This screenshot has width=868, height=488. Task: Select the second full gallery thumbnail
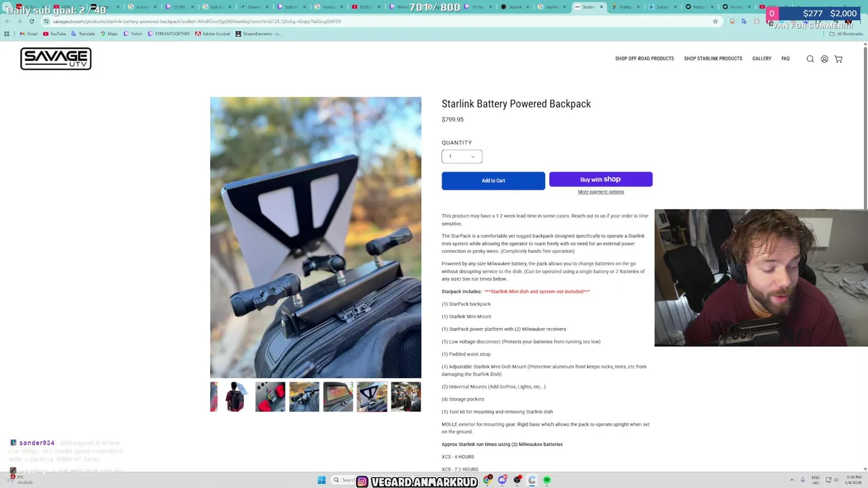[270, 397]
